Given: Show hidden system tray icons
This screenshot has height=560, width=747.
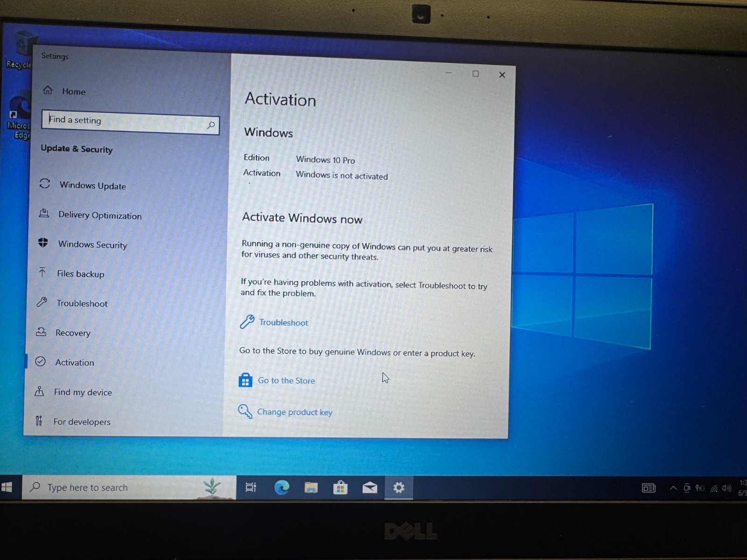Looking at the screenshot, I should tap(673, 488).
